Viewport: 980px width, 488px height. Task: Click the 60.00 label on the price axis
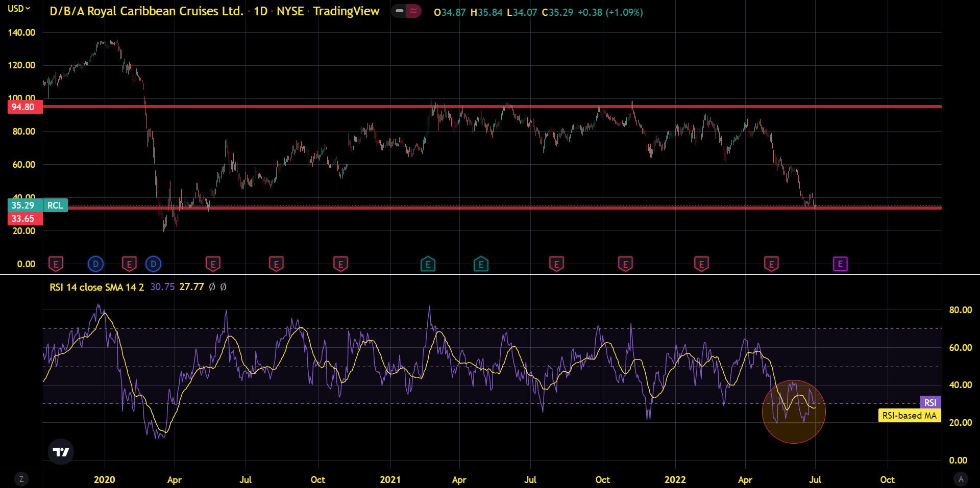point(23,165)
